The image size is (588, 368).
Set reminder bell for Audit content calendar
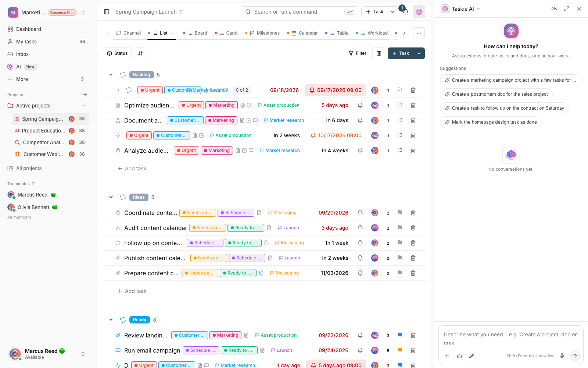[360, 228]
